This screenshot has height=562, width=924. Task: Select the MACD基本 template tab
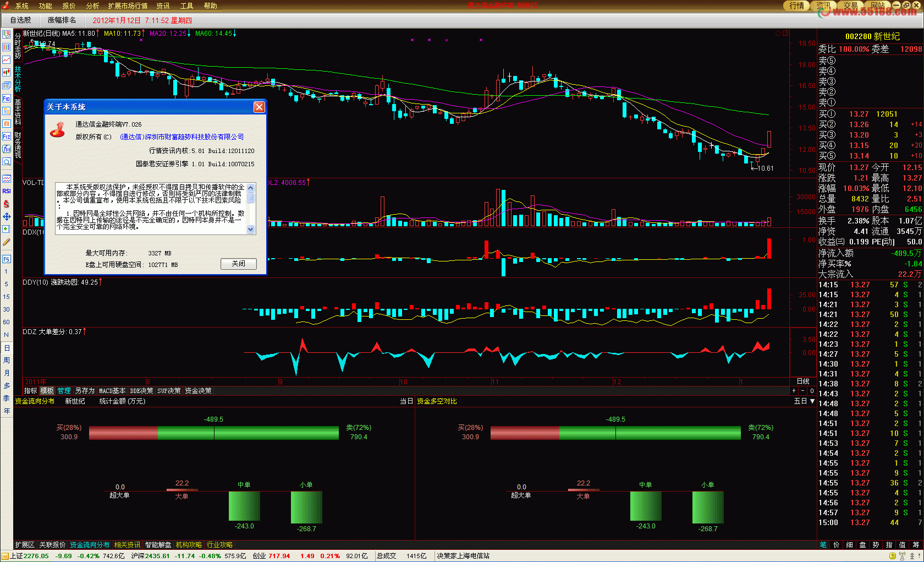click(112, 391)
